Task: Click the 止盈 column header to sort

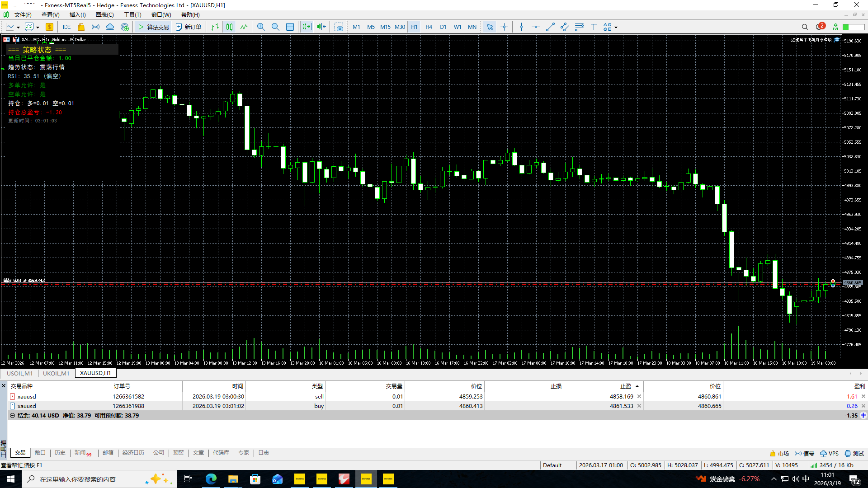Action: click(626, 386)
